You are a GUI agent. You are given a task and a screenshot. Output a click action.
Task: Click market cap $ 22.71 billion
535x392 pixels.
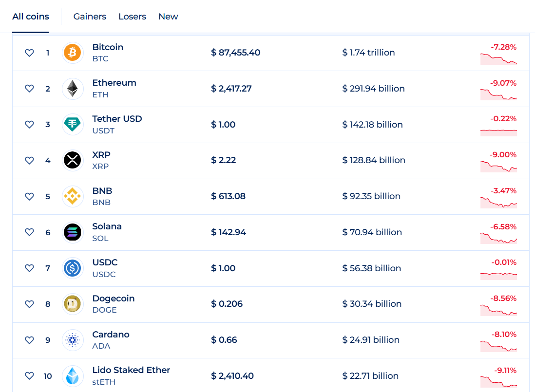pyautogui.click(x=370, y=376)
